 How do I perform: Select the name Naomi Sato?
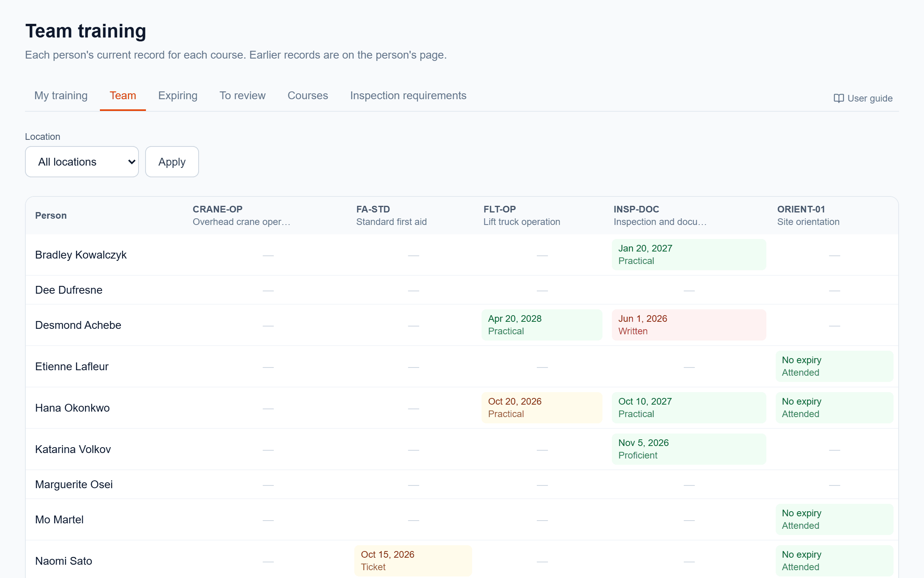click(64, 561)
